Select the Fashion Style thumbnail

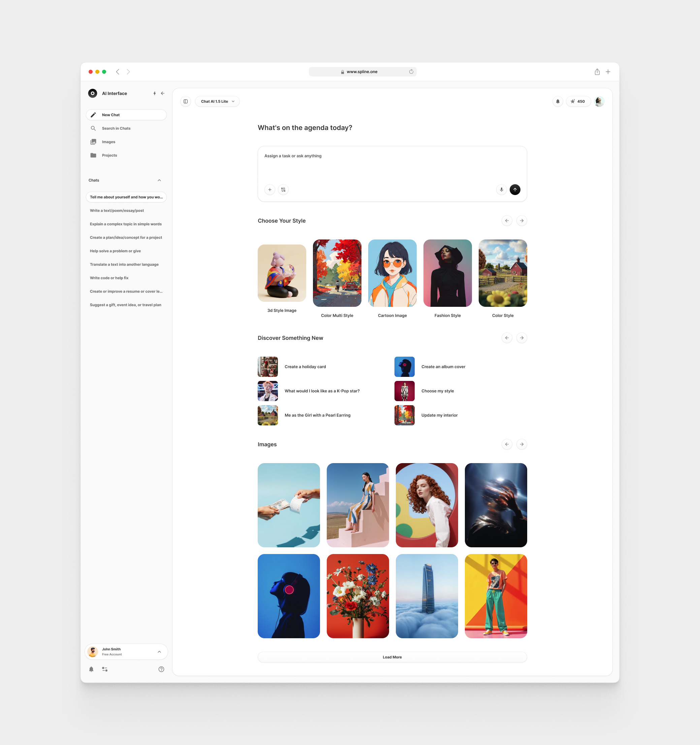point(448,273)
